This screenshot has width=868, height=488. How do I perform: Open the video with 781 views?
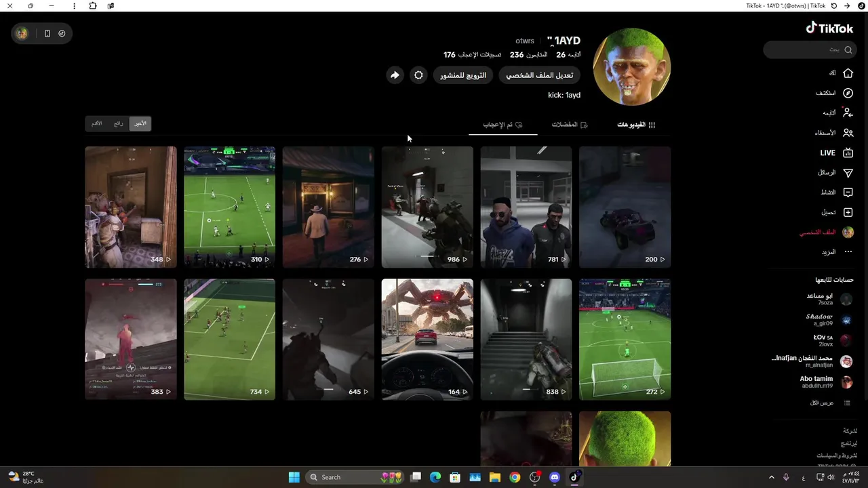coord(526,207)
